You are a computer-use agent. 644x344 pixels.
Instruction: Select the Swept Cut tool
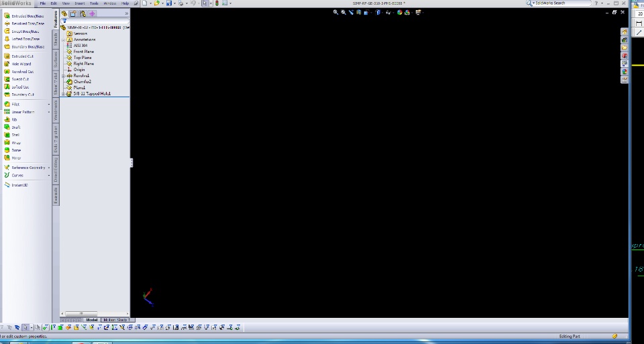(x=17, y=79)
